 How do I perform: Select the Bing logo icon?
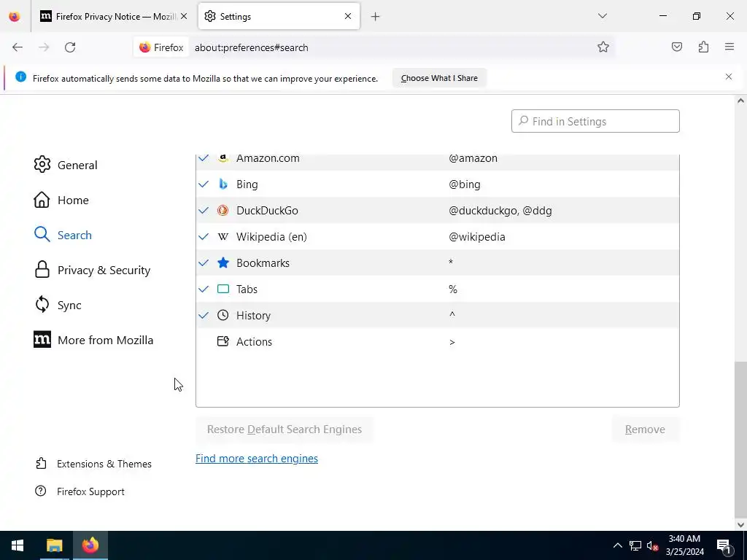click(x=223, y=184)
